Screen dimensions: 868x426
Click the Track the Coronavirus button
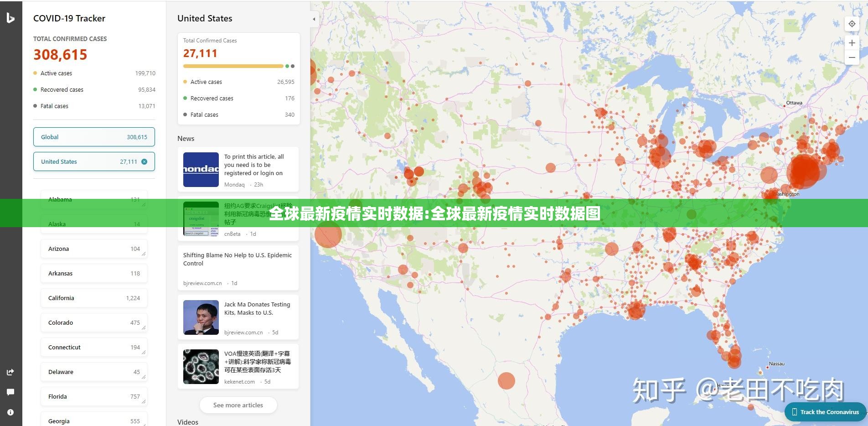click(x=825, y=412)
